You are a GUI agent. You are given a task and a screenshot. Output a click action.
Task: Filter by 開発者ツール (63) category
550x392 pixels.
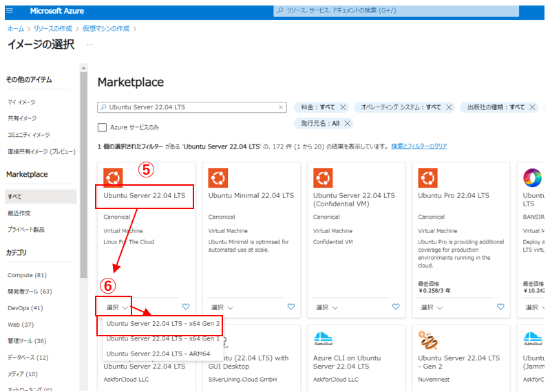pyautogui.click(x=30, y=292)
